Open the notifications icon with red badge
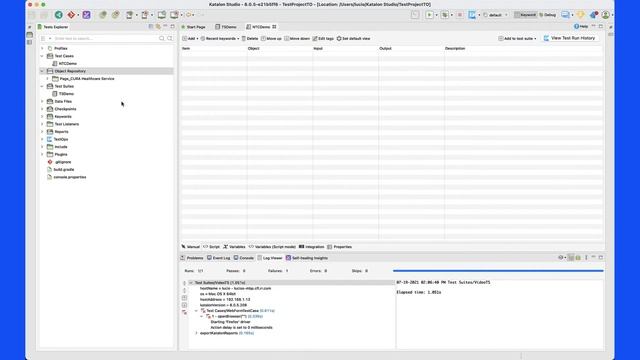Viewport: 640px width, 360px height. point(594,15)
